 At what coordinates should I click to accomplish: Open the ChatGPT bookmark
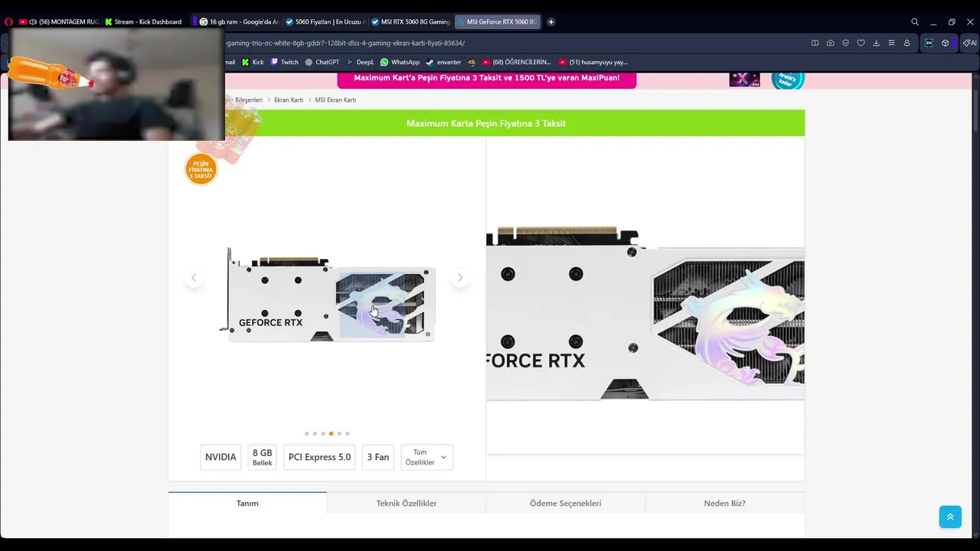click(322, 62)
